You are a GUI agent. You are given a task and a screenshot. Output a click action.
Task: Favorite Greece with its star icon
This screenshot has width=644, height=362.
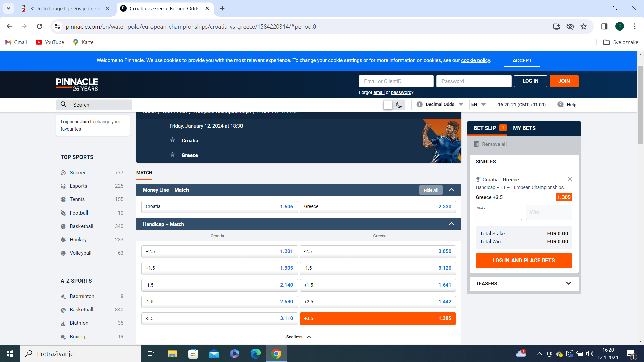pyautogui.click(x=172, y=155)
